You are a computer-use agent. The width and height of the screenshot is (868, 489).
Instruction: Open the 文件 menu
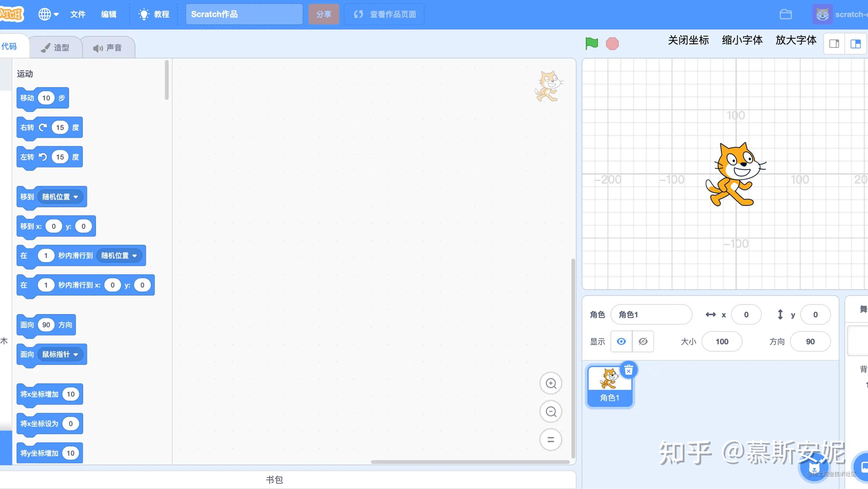78,14
